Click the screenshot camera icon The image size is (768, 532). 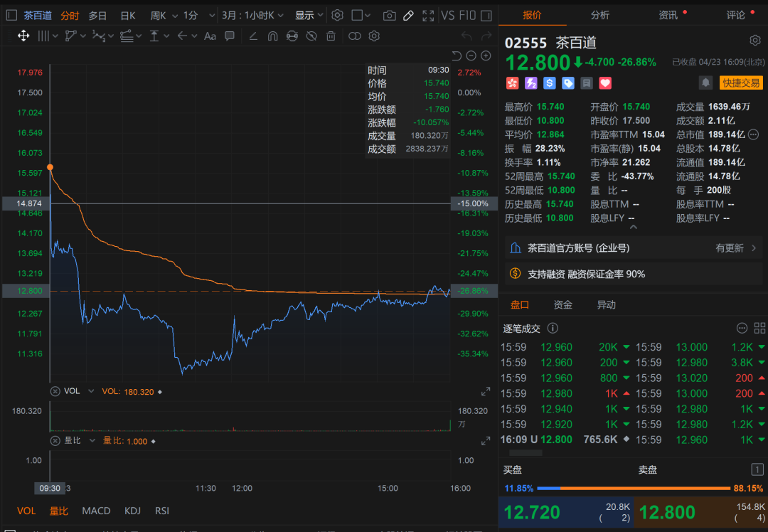(390, 16)
